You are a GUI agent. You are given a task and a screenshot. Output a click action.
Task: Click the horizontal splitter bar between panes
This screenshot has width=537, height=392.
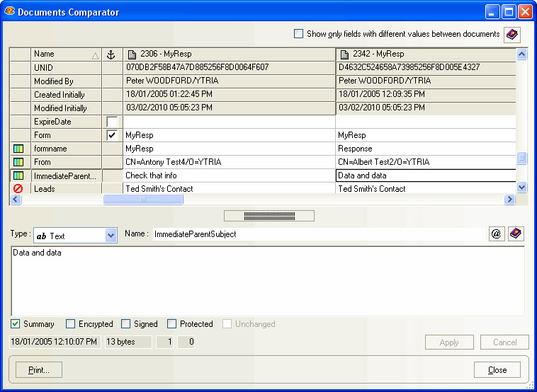(268, 216)
